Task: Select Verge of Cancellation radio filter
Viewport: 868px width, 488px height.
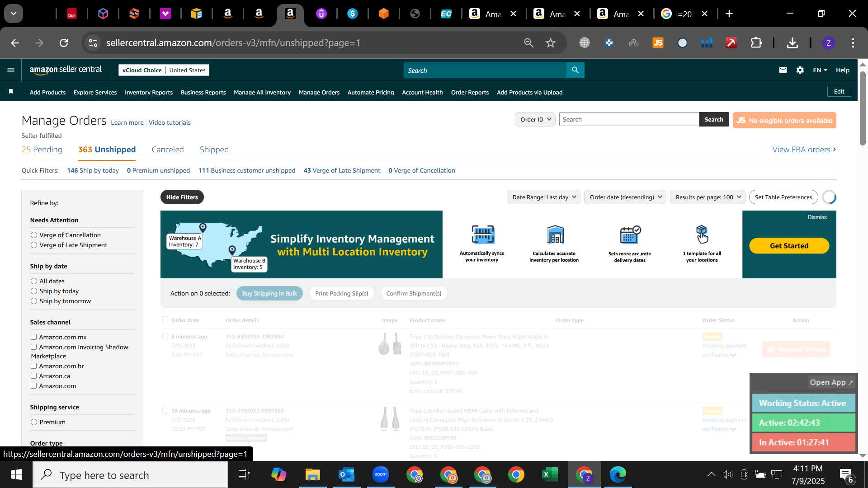Action: [x=34, y=235]
